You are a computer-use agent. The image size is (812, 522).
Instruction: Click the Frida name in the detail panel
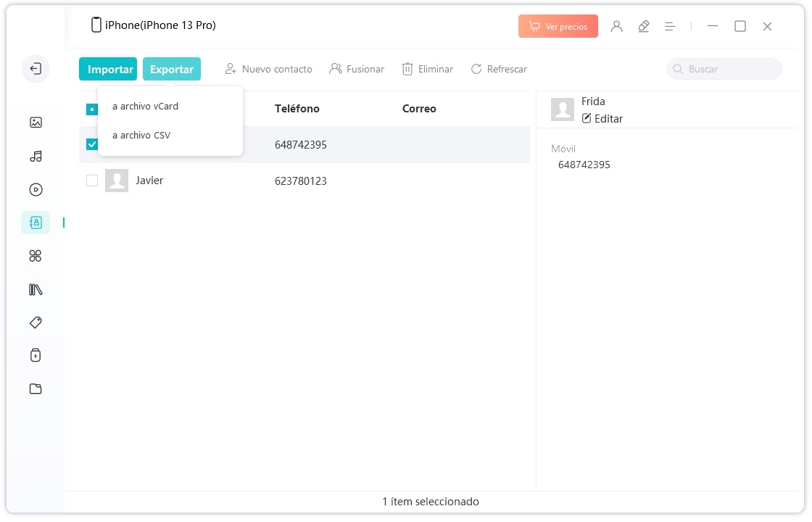(x=594, y=101)
